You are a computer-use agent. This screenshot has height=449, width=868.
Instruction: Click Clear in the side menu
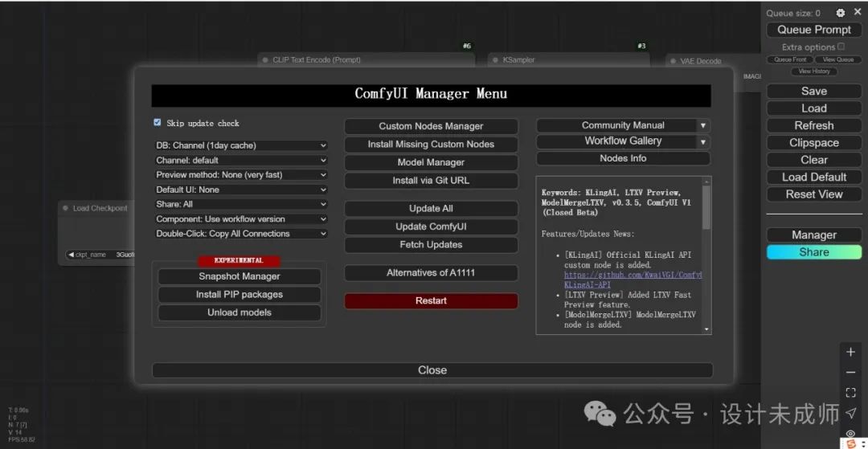coord(813,160)
